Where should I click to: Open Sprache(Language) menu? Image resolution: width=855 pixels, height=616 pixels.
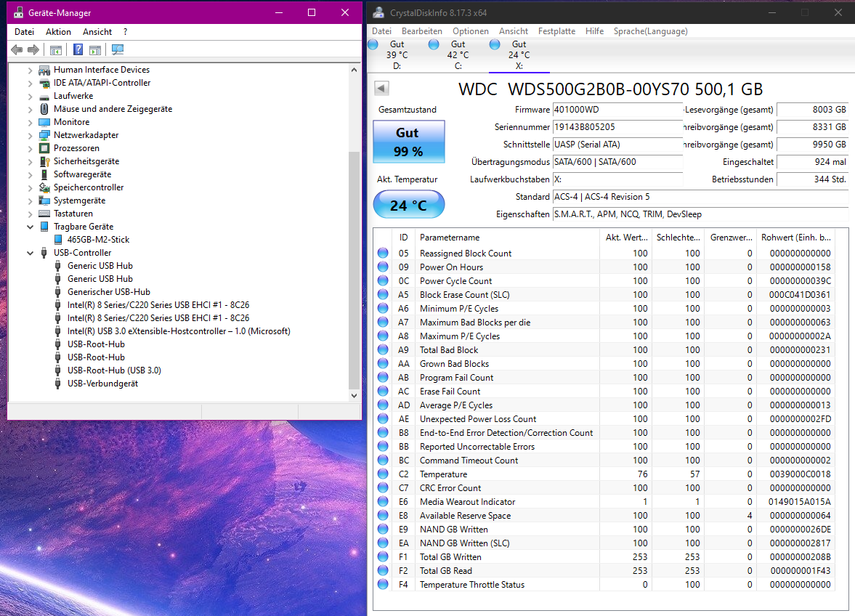point(651,31)
